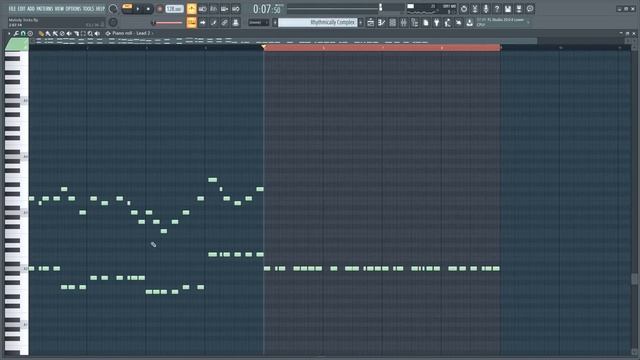Viewport: 640px width, 360px height.
Task: Click multilink to controllers icon
Action: 236,22
